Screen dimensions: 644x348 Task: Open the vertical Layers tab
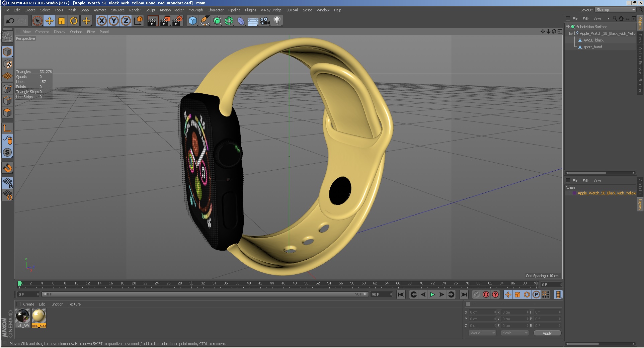tap(640, 204)
